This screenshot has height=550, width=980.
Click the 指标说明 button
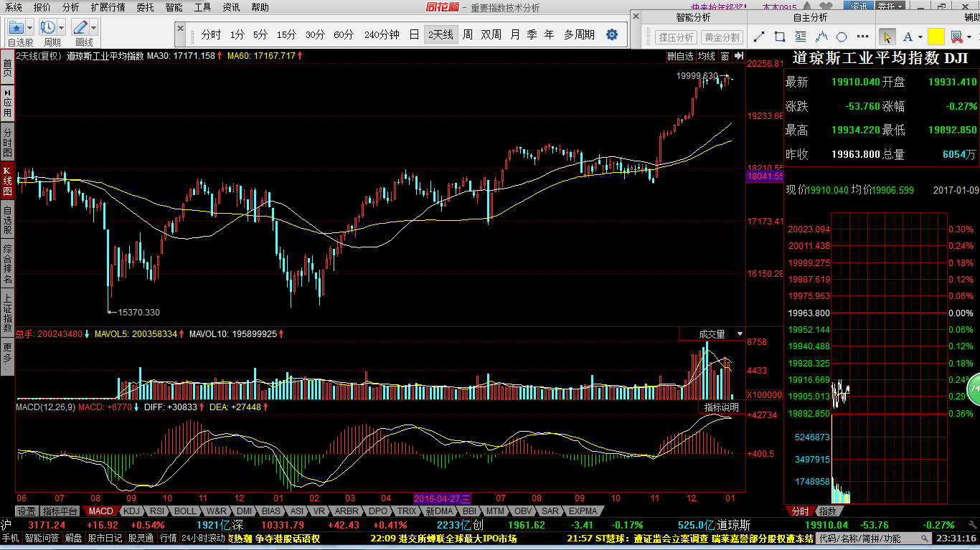pyautogui.click(x=721, y=407)
